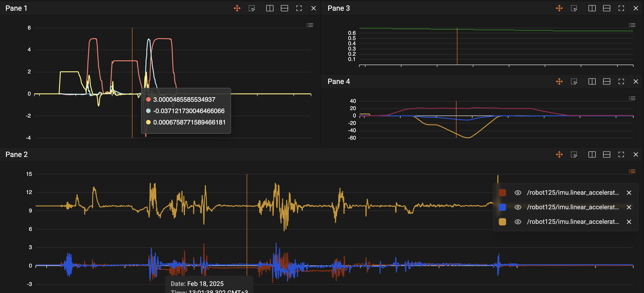Toggle visibility of yellow linear_acceleration series
The image size is (644, 293).
518,222
